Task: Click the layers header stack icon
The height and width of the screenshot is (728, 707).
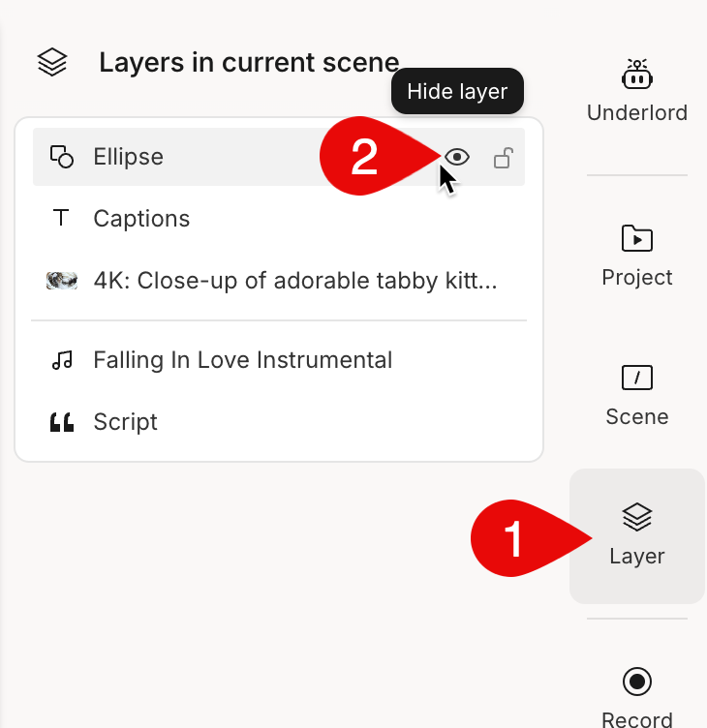Action: pos(52,62)
